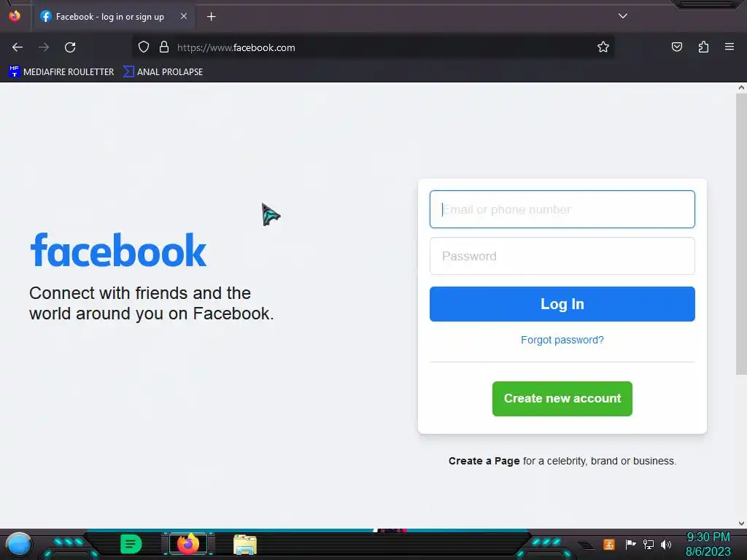Open the Forgot password? link
This screenshot has width=747, height=560.
562,340
